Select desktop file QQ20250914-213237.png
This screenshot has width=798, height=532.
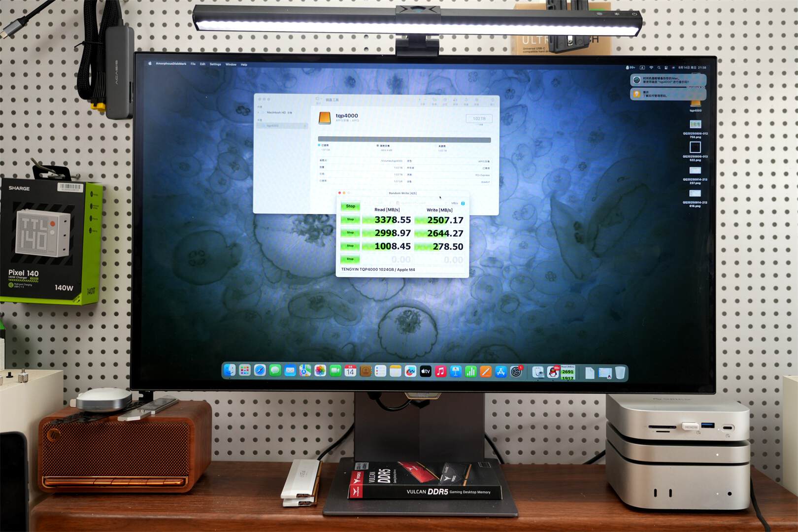click(695, 171)
